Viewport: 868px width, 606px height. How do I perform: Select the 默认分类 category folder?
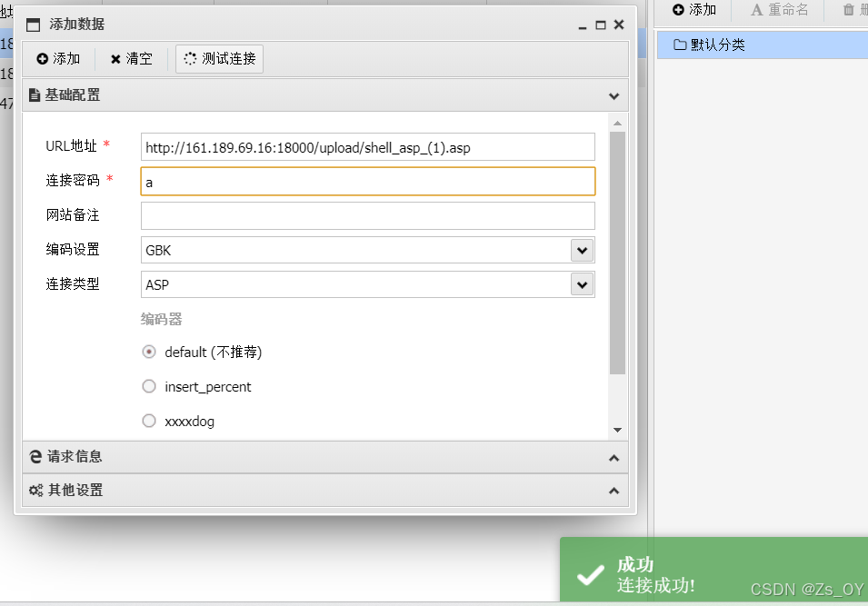pos(763,45)
